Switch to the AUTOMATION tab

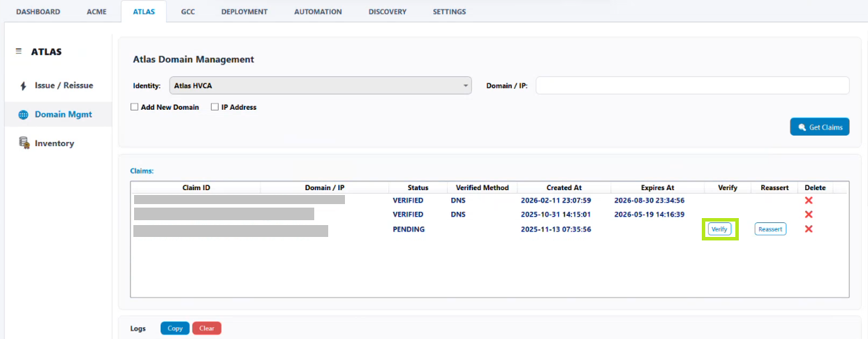tap(318, 12)
